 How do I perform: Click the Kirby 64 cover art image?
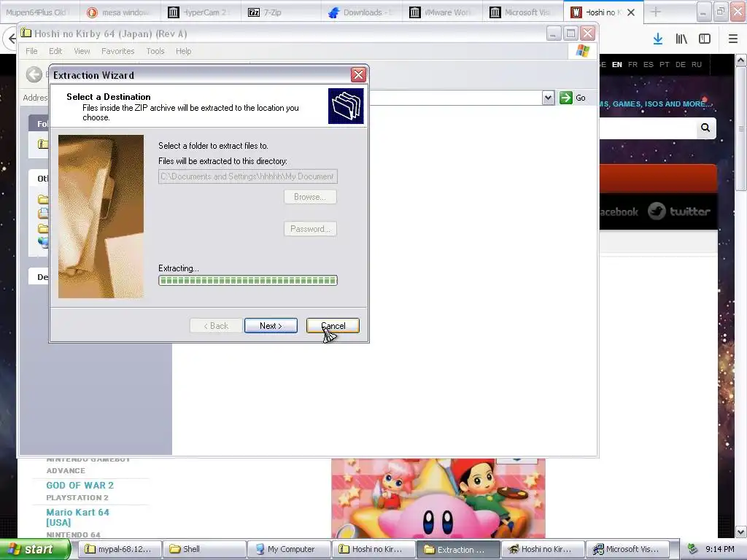click(438, 498)
